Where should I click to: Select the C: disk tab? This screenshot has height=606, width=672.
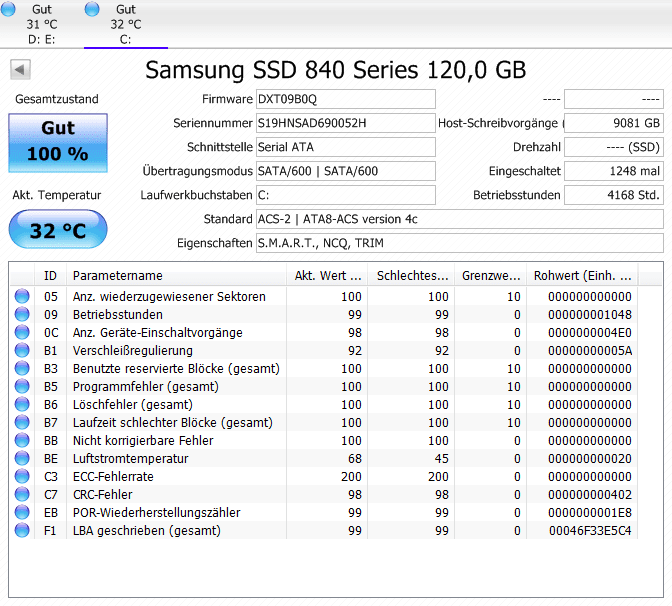coord(126,24)
